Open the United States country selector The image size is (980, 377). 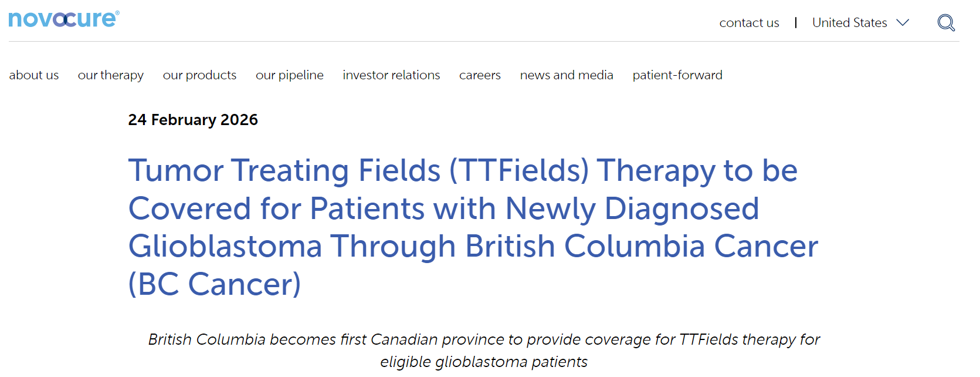[849, 23]
